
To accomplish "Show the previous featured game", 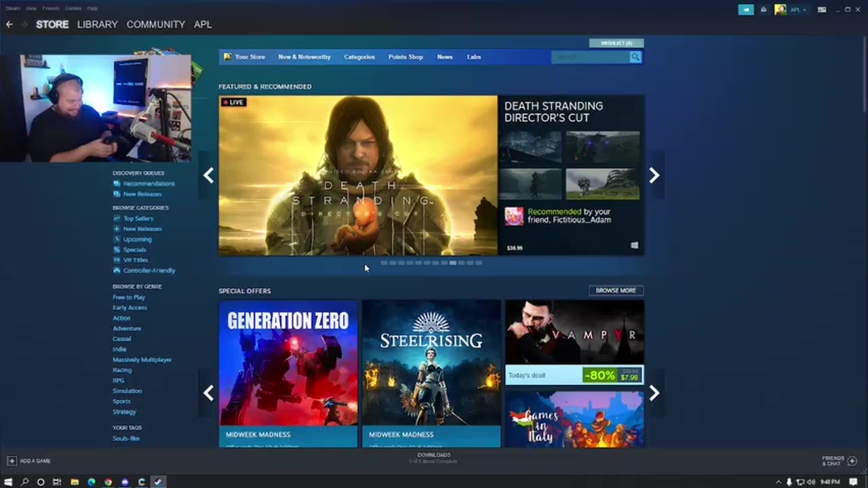I will (208, 176).
